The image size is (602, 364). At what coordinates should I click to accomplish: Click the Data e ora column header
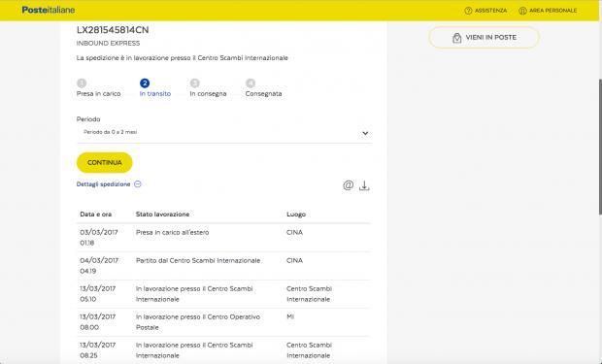point(95,215)
